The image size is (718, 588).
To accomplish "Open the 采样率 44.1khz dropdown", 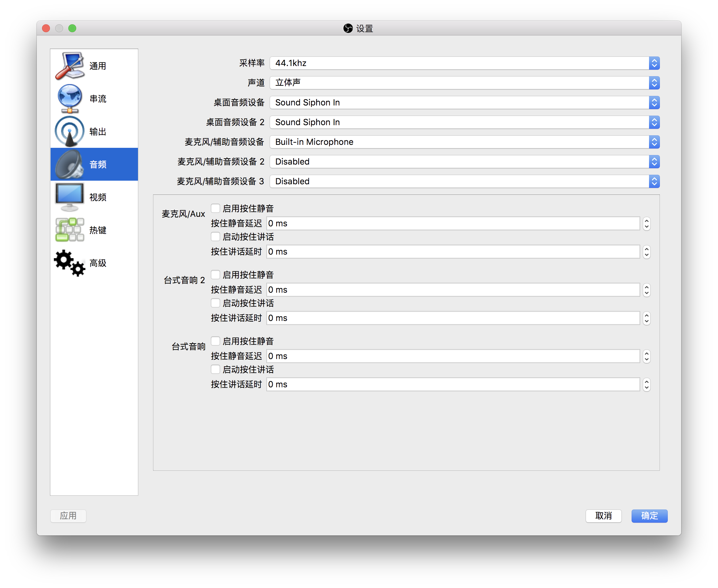I will click(x=464, y=63).
